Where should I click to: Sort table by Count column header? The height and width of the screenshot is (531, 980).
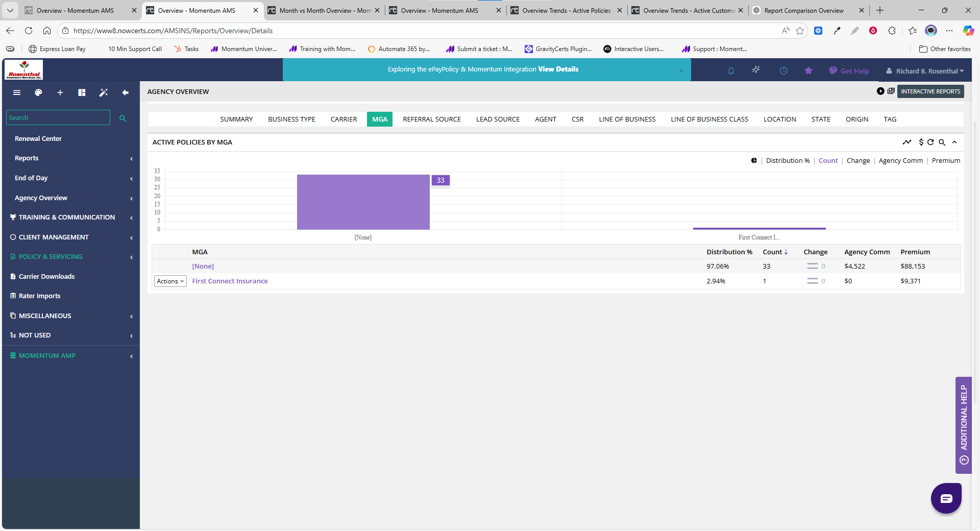click(x=775, y=252)
